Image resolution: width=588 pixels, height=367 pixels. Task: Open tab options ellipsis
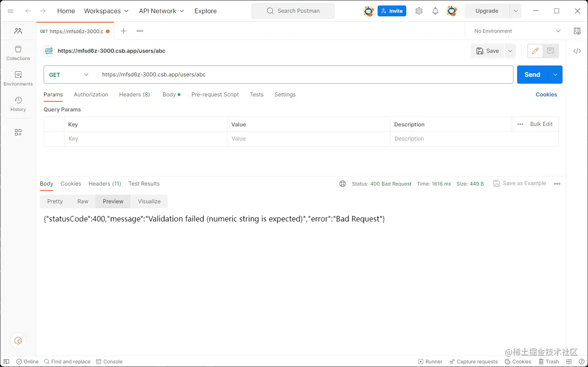(x=140, y=31)
